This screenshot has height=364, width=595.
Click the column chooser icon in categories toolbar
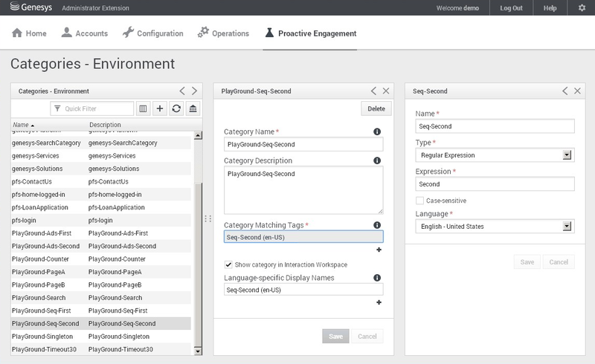143,108
